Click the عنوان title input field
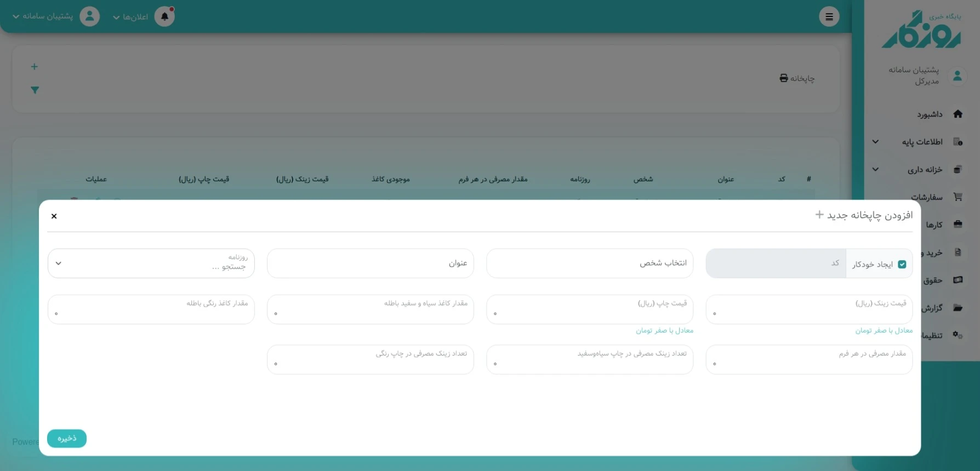The width and height of the screenshot is (980, 471). [x=370, y=263]
